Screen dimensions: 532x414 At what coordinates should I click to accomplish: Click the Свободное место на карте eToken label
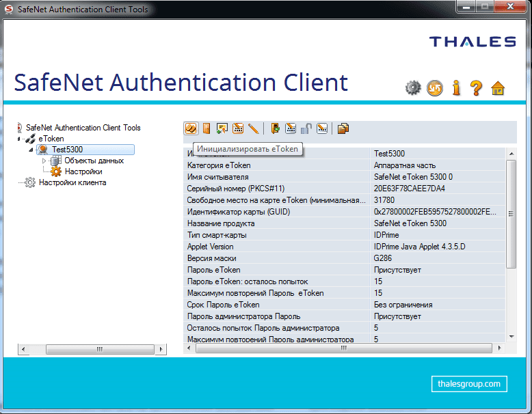pyautogui.click(x=276, y=200)
